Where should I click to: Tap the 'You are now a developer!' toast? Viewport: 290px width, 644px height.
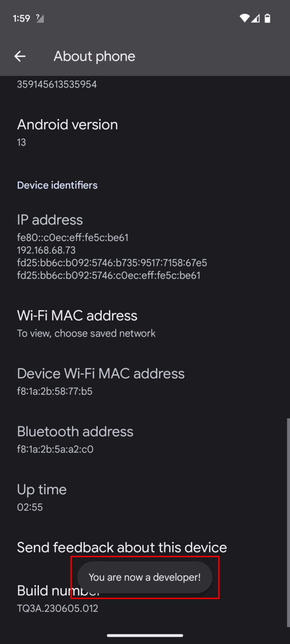click(x=145, y=577)
